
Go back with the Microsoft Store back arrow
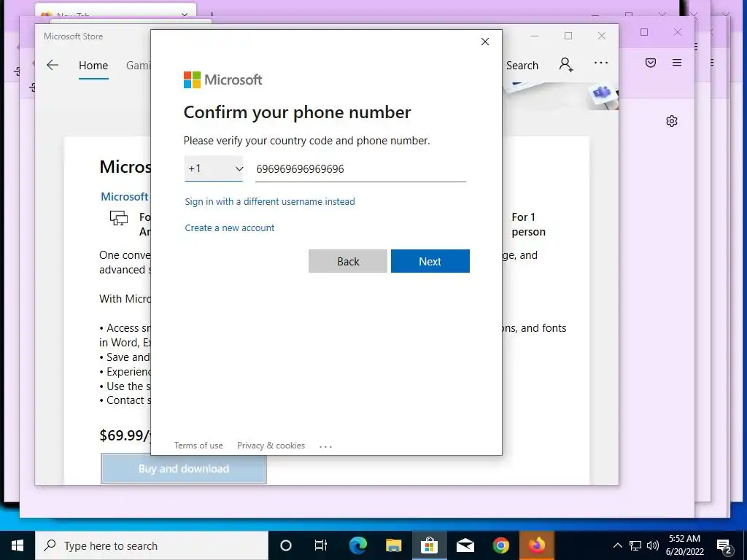tap(53, 65)
